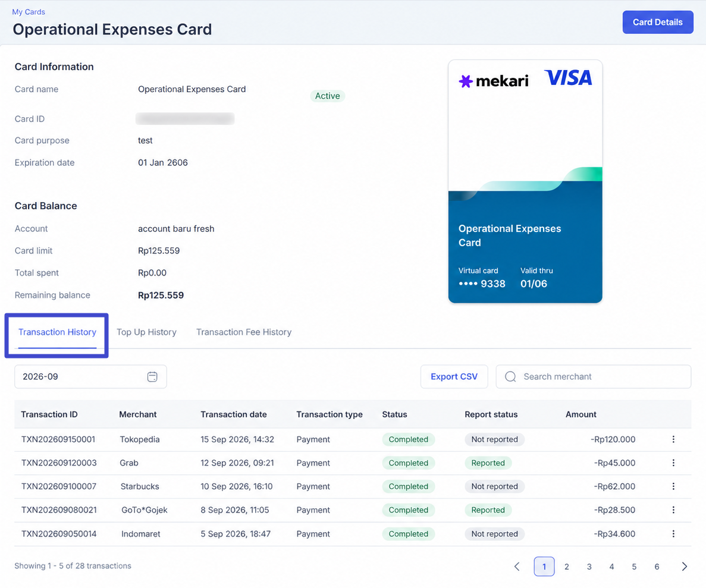Viewport: 706px width, 588px height.
Task: Go to previous page with left chevron
Action: pyautogui.click(x=517, y=567)
